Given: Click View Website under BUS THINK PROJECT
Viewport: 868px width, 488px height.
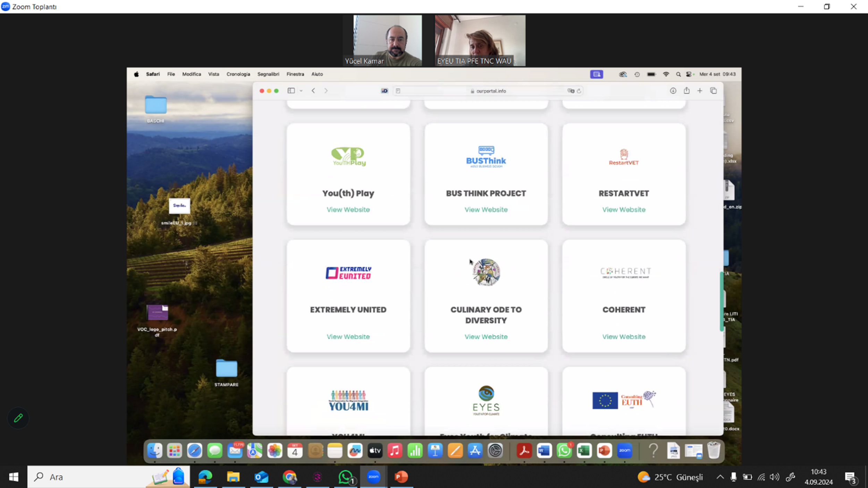Looking at the screenshot, I should point(486,209).
